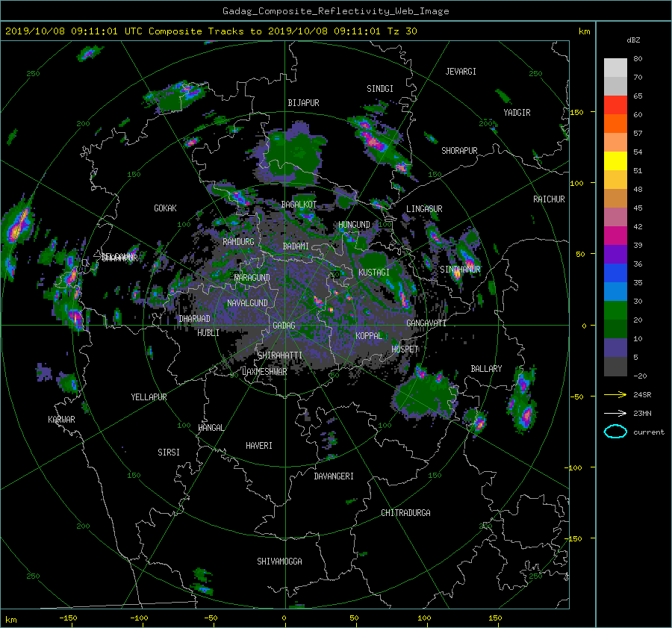Click the blue 36 dBZ color swatch

click(x=615, y=273)
